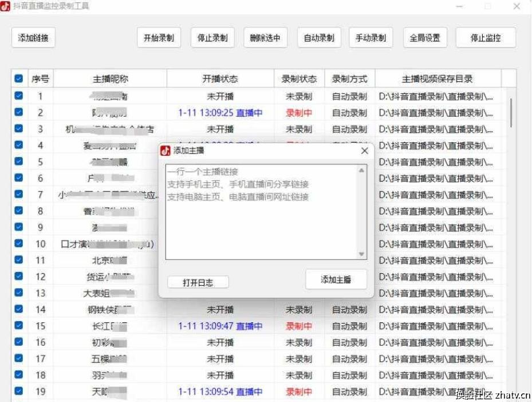Screen dimensions: 532x402
Task: Uncheck row 2 checkbox
Action: click(x=19, y=112)
